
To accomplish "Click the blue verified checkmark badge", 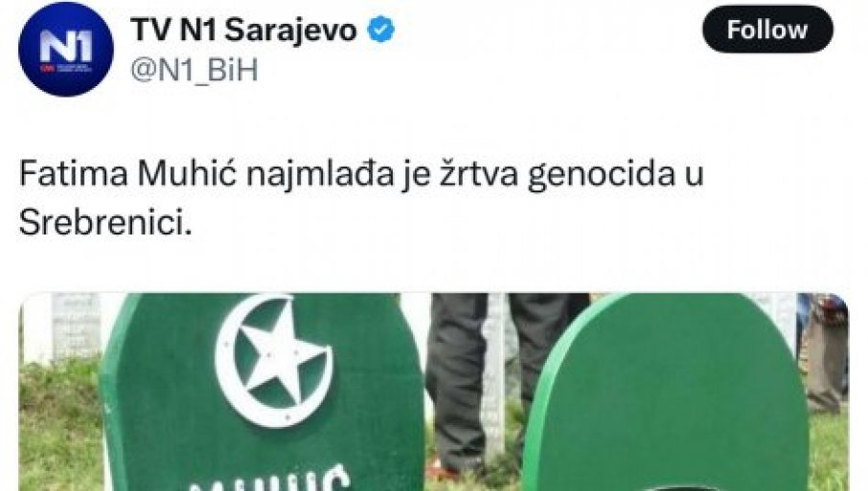I will coord(381,30).
